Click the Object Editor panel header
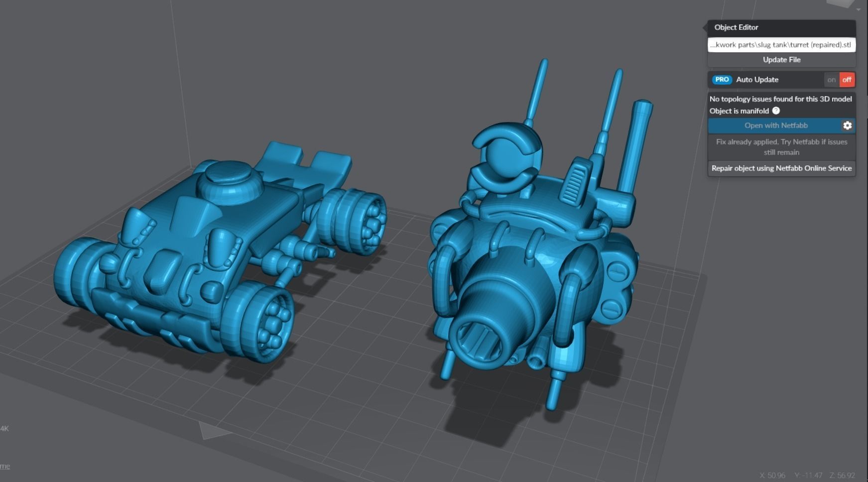Viewport: 868px width, 482px height. pos(781,27)
